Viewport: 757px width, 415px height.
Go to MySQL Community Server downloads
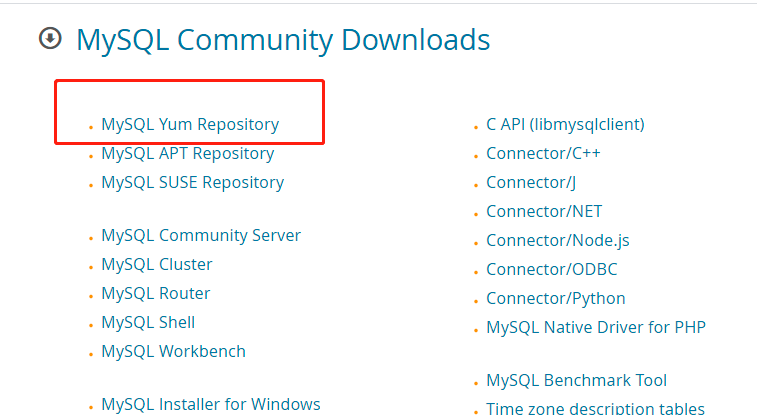point(201,235)
